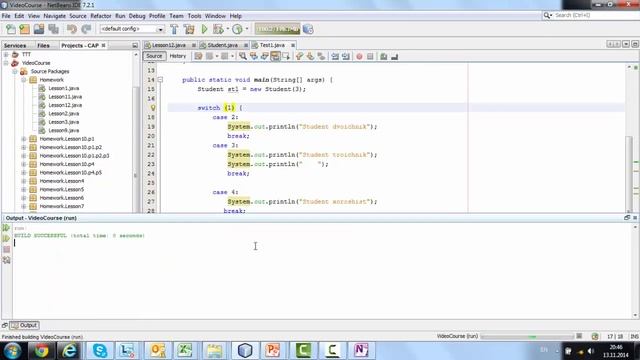
Task: Click Find Next Occurrence editor icon
Action: pyautogui.click(x=264, y=56)
